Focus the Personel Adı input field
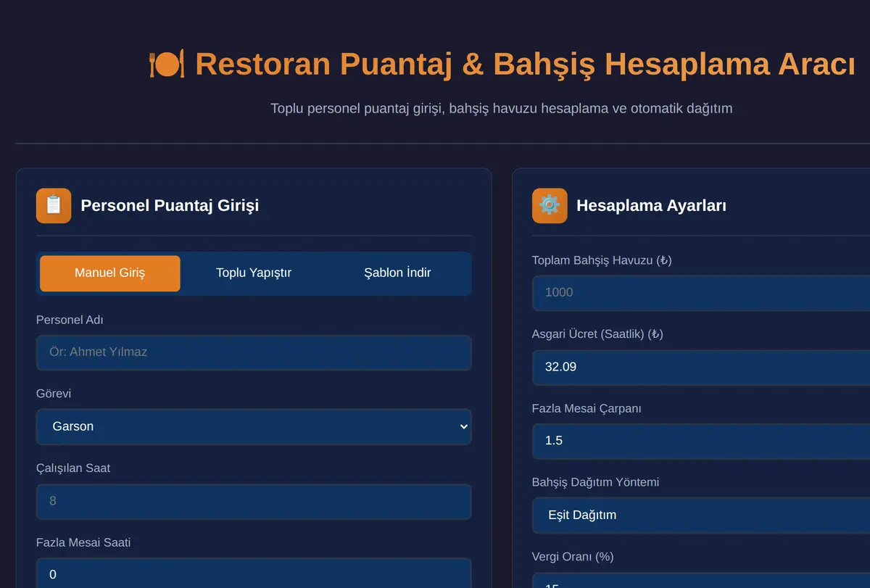Image resolution: width=870 pixels, height=588 pixels. pos(254,352)
